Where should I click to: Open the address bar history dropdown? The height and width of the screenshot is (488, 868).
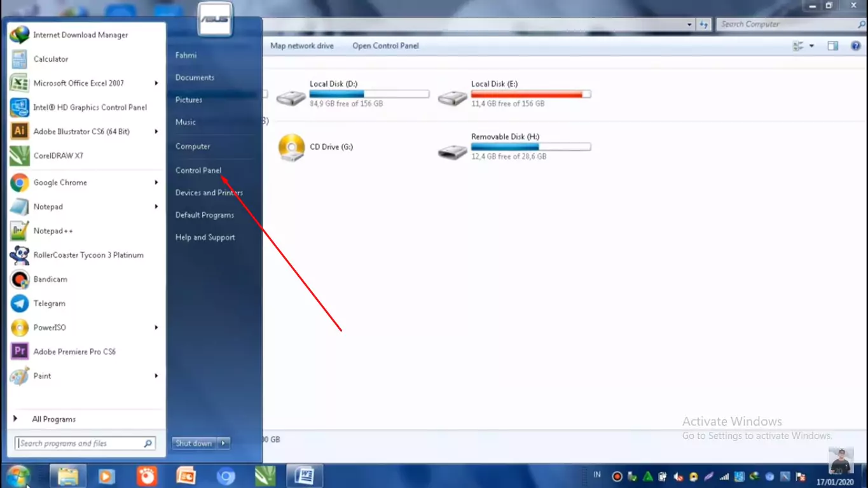(x=690, y=24)
